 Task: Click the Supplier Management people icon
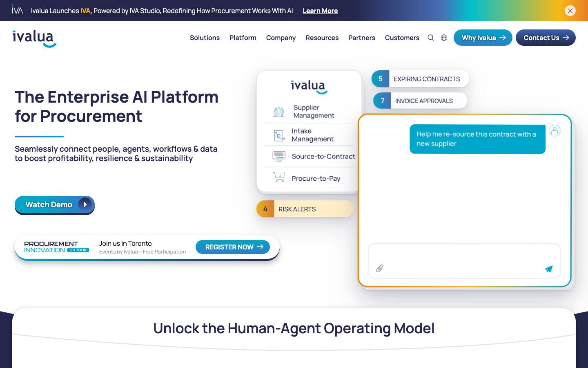coord(279,112)
